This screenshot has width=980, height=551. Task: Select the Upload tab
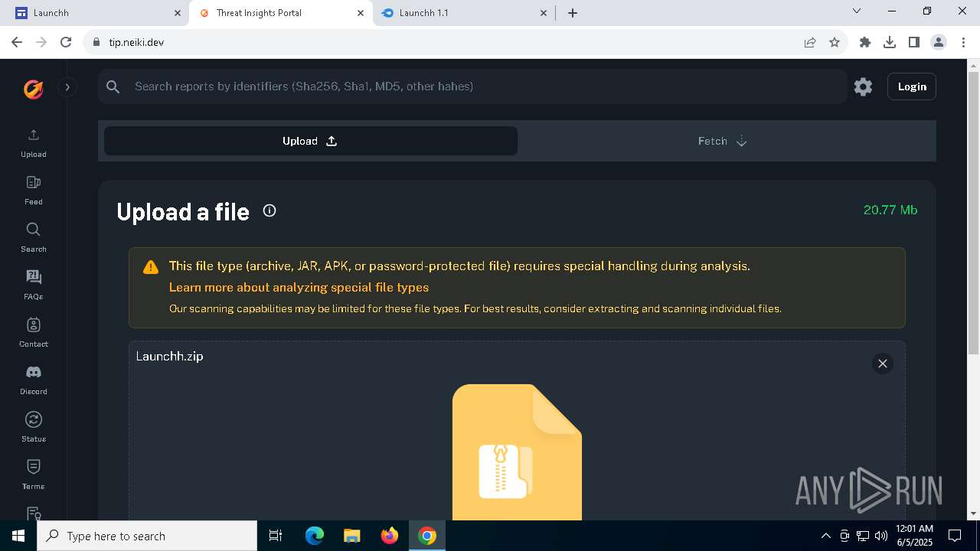click(311, 141)
